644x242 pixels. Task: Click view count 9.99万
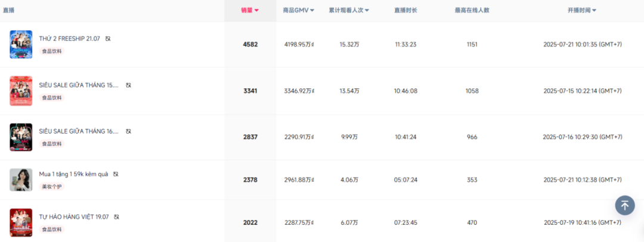pyautogui.click(x=349, y=137)
